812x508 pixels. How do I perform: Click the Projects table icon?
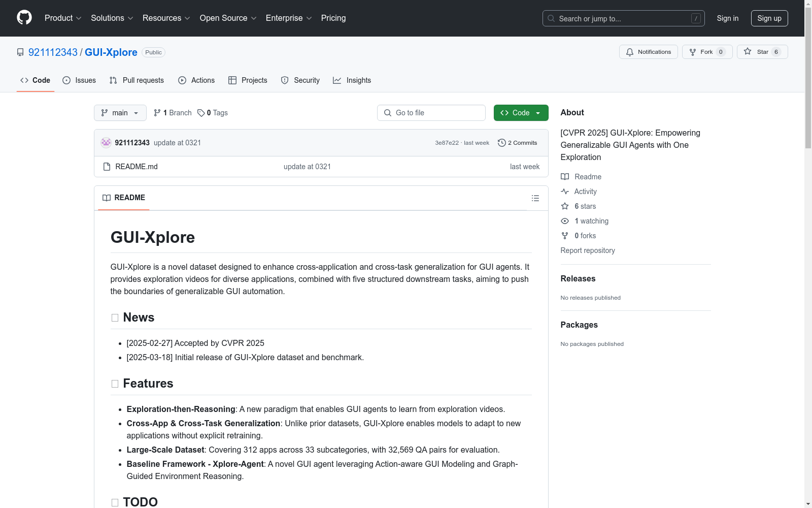click(232, 80)
